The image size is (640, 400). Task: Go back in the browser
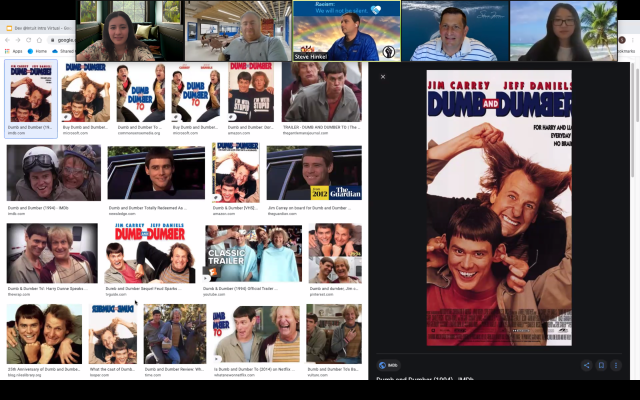pyautogui.click(x=7, y=40)
